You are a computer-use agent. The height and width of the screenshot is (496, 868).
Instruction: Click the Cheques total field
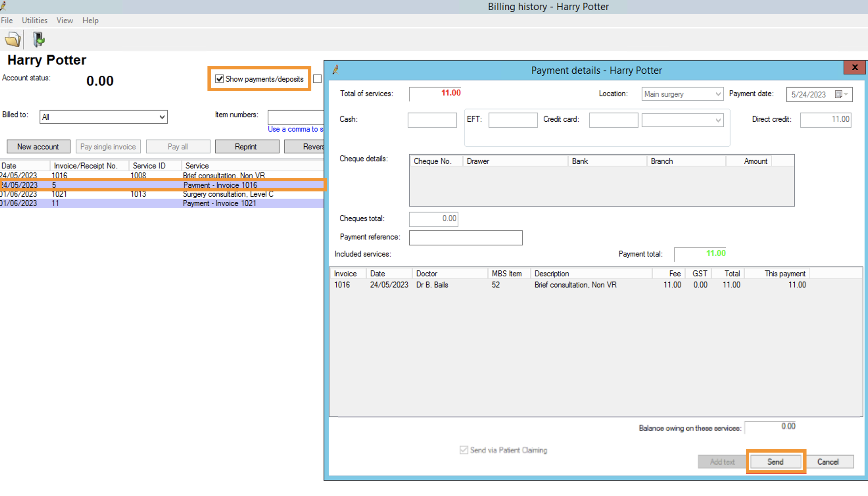pos(433,219)
